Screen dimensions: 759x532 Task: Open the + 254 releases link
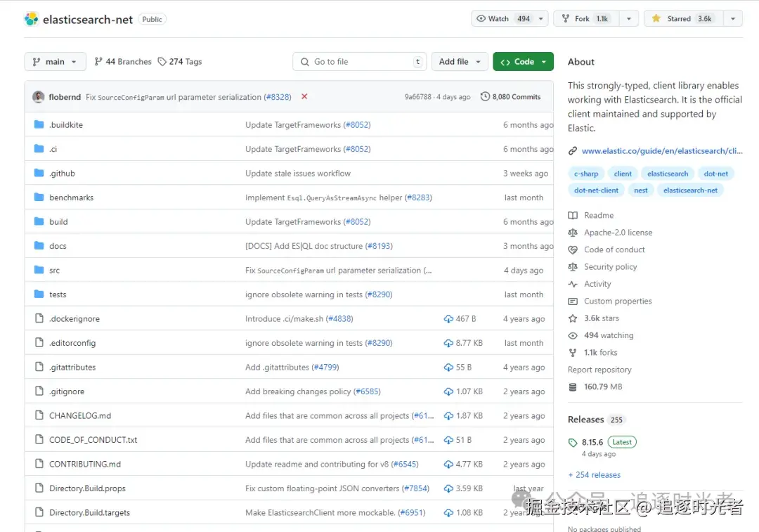(x=595, y=475)
